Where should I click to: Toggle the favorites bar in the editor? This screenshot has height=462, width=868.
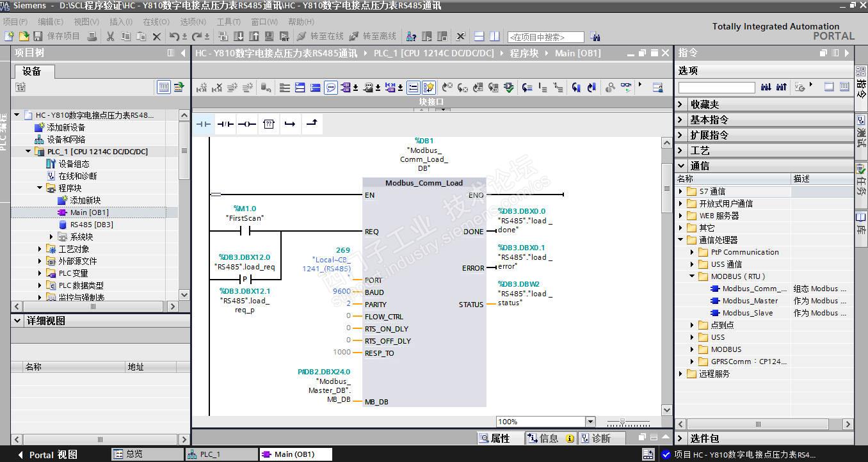point(429,88)
